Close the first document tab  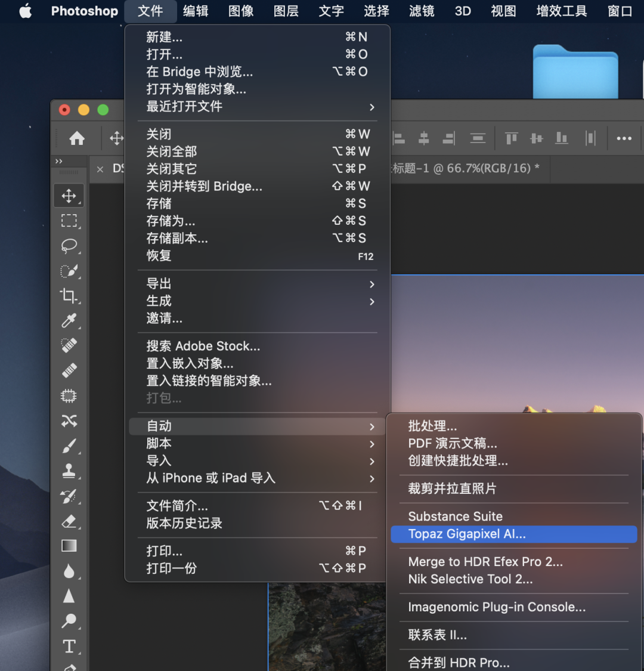tap(100, 169)
